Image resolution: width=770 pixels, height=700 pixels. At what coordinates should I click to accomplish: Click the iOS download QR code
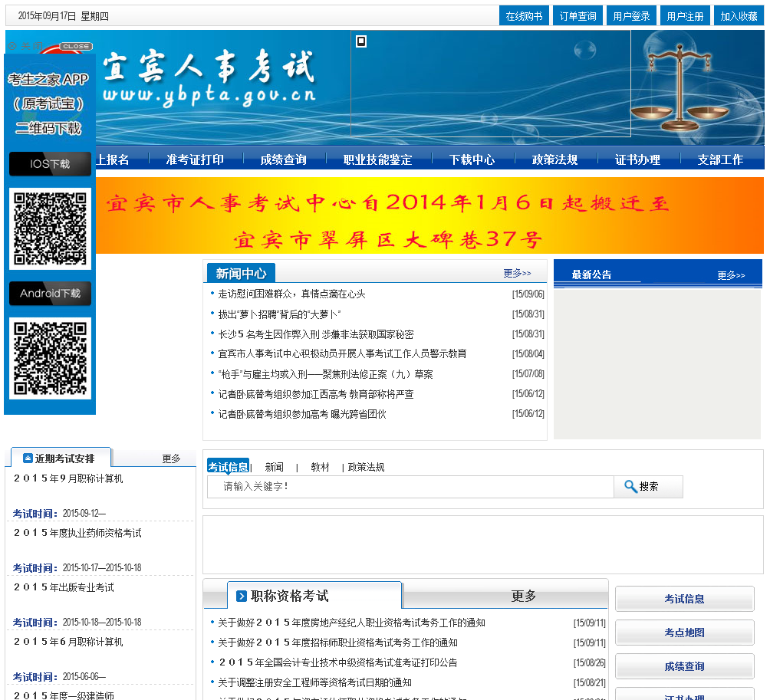point(50,228)
